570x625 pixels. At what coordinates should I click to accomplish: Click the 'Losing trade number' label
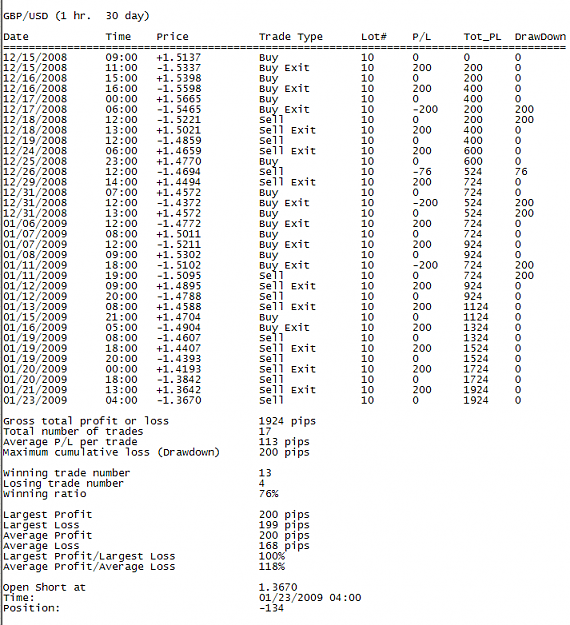[x=63, y=483]
